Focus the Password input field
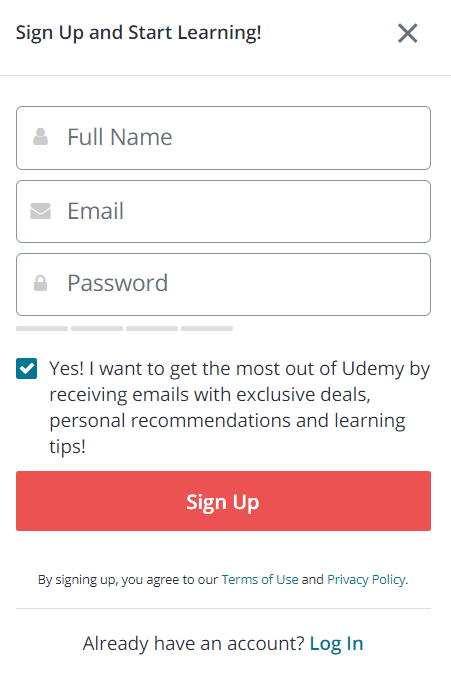 (224, 285)
